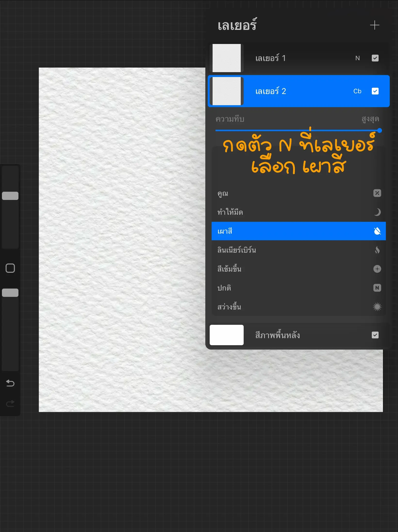This screenshot has height=532, width=398.
Task: Toggle visibility checkbox of เลเยอร์ 1
Action: pos(375,58)
